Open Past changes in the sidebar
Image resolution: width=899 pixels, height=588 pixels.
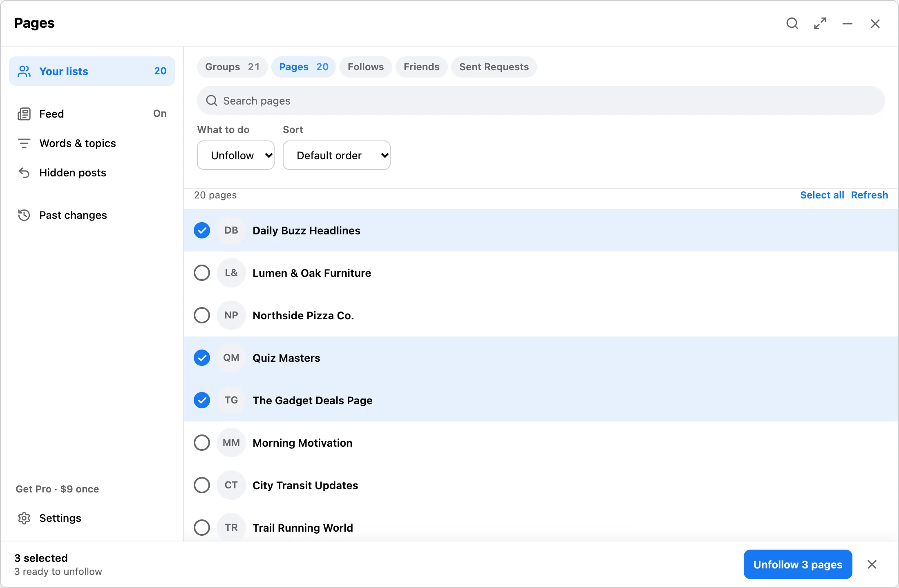(92, 215)
